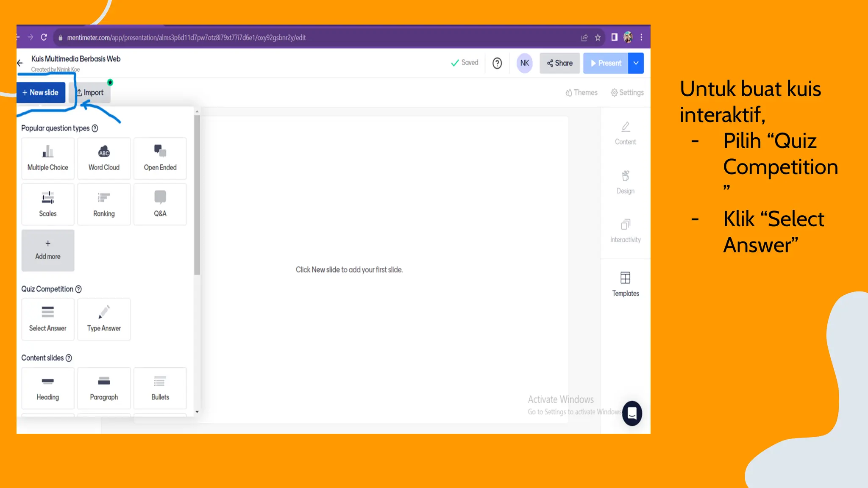Select the Multiple Choice question type

[x=47, y=158]
